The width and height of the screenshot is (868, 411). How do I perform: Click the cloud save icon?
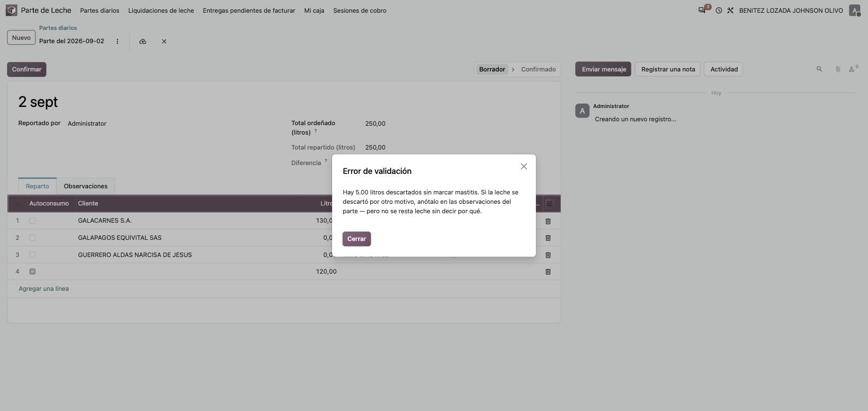point(143,42)
